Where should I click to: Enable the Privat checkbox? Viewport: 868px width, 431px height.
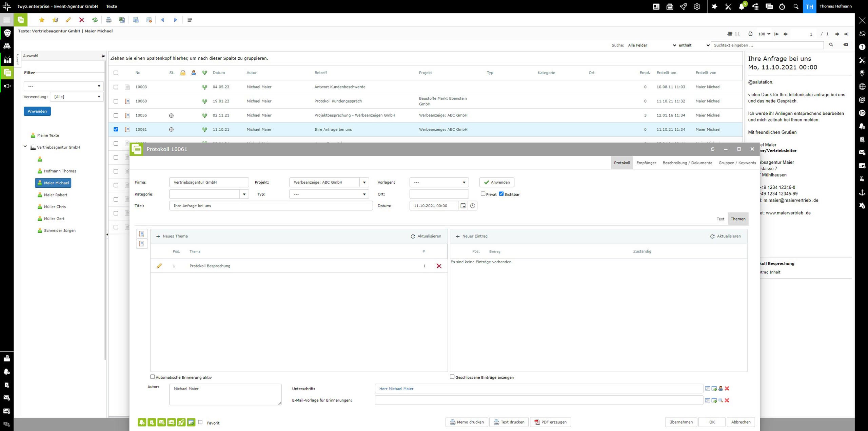tap(483, 194)
